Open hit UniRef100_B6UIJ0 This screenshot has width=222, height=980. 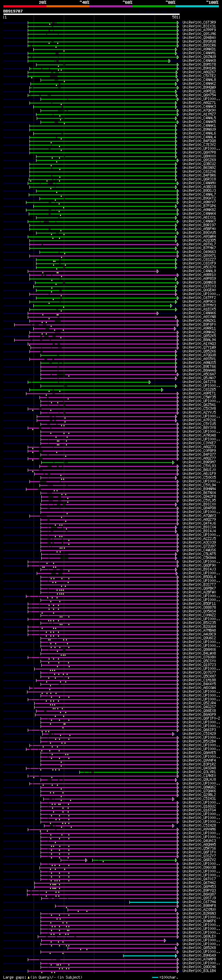tap(199, 470)
